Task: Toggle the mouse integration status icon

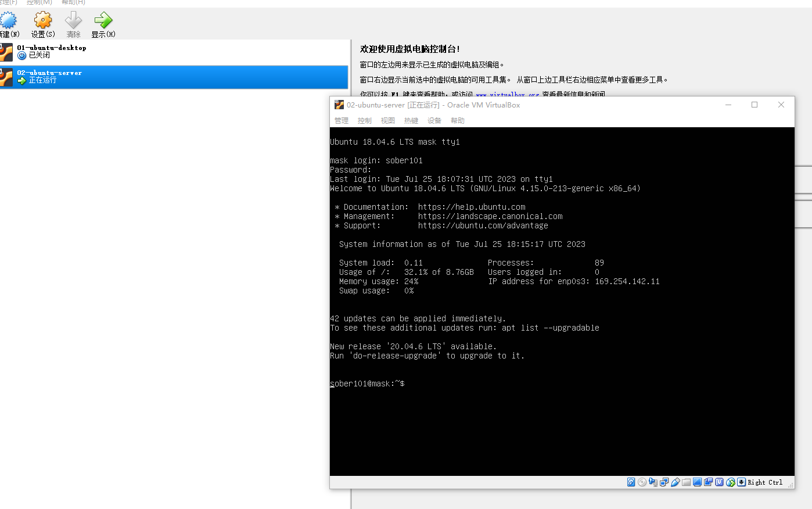Action: pyautogui.click(x=730, y=482)
